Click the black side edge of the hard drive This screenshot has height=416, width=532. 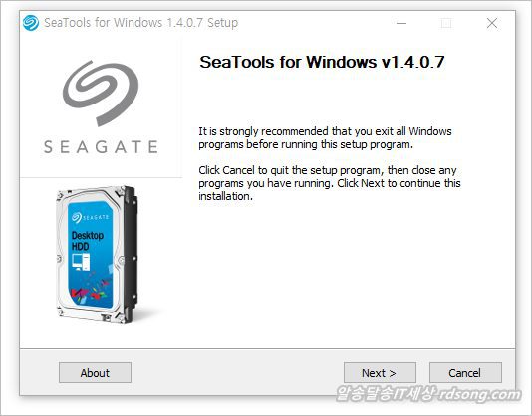[131, 255]
